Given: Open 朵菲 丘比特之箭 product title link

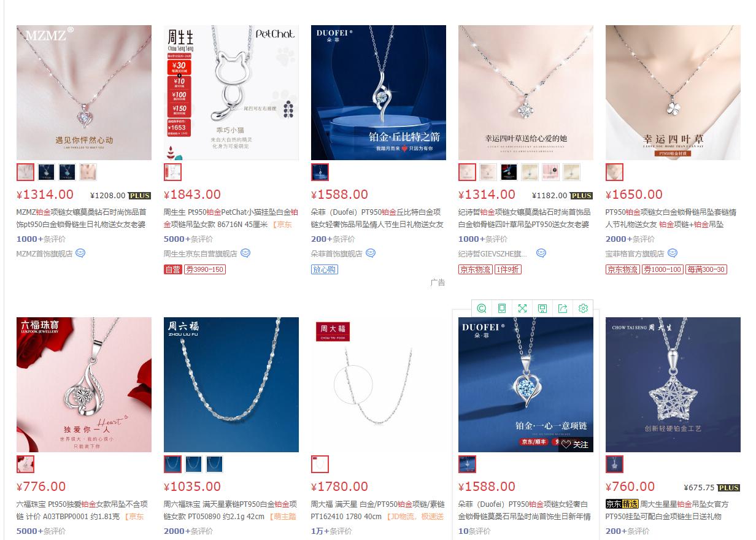Looking at the screenshot, I should [377, 218].
